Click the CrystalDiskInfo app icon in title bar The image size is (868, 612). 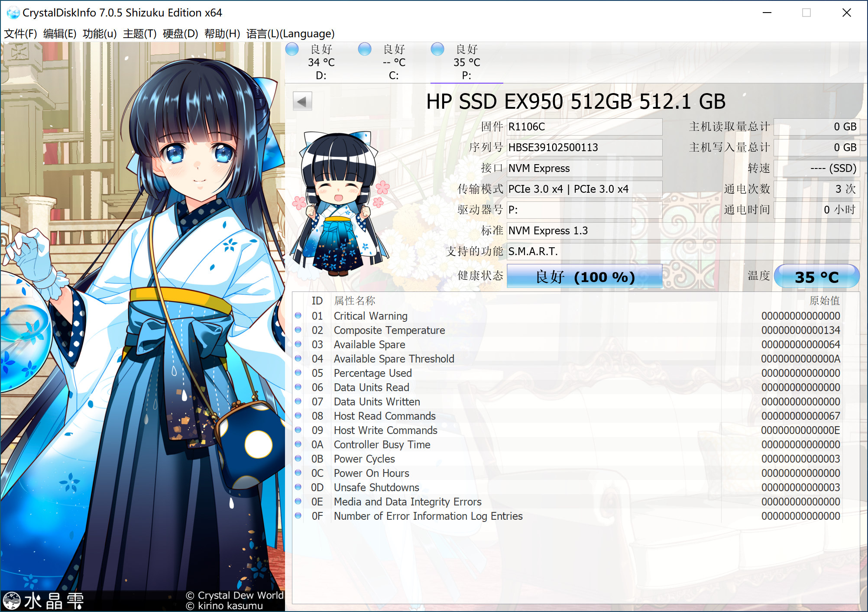13,13
